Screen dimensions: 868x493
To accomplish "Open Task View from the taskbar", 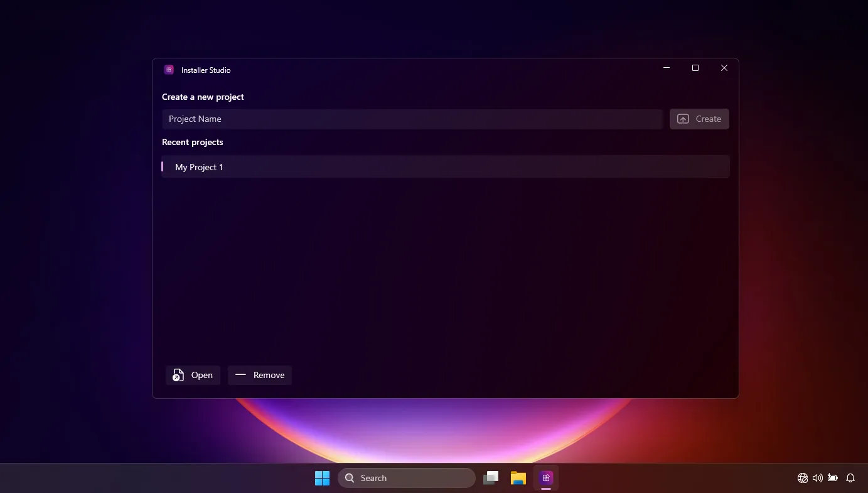I will click(x=491, y=478).
